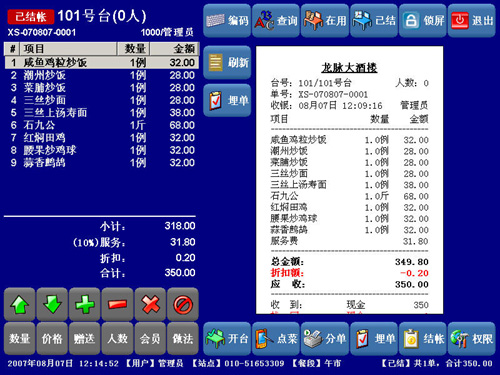Click the 101号台 table title
The width and height of the screenshot is (500, 375).
tap(102, 16)
